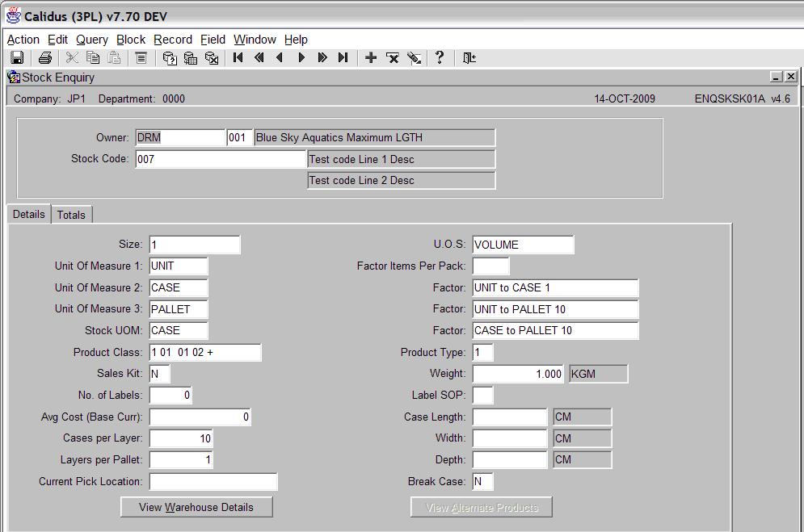Select the Details tab
This screenshot has height=532, width=804.
[x=29, y=214]
